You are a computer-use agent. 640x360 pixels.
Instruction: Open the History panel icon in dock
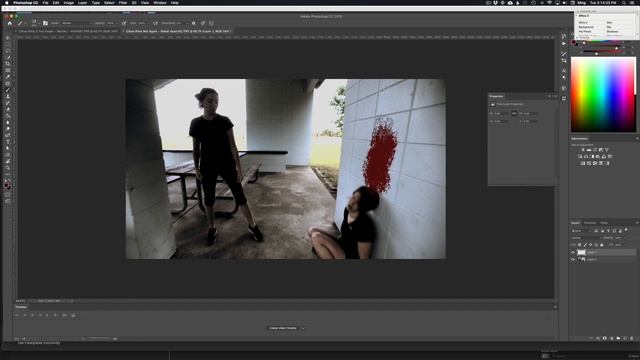click(564, 36)
